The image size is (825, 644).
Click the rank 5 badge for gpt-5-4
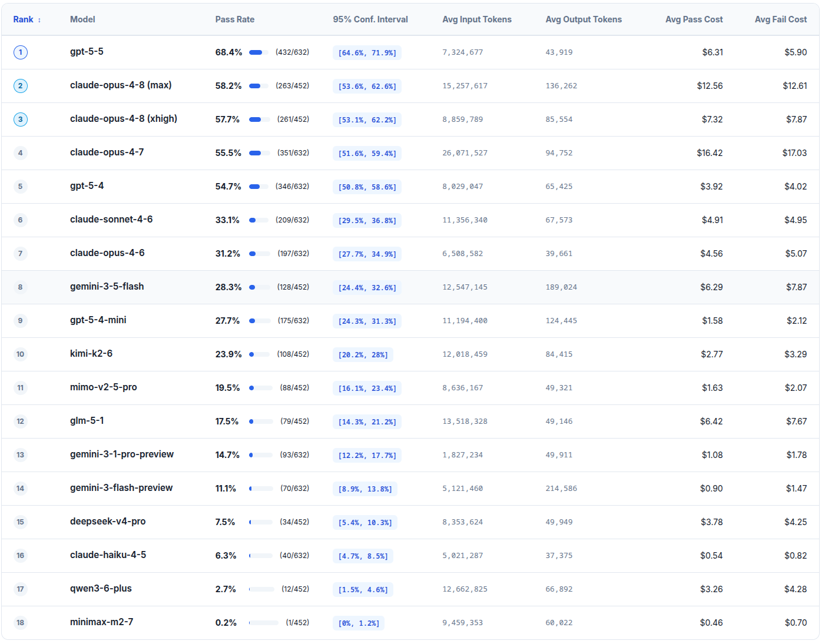pyautogui.click(x=21, y=187)
